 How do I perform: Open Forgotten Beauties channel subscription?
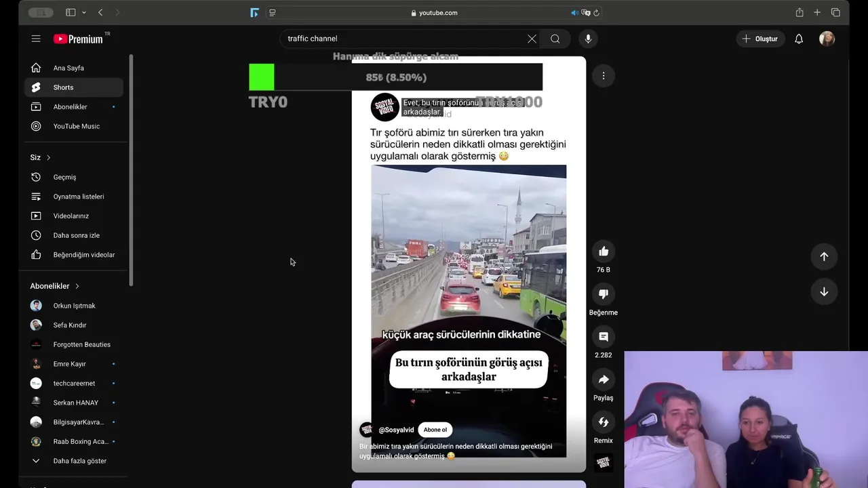coord(74,344)
